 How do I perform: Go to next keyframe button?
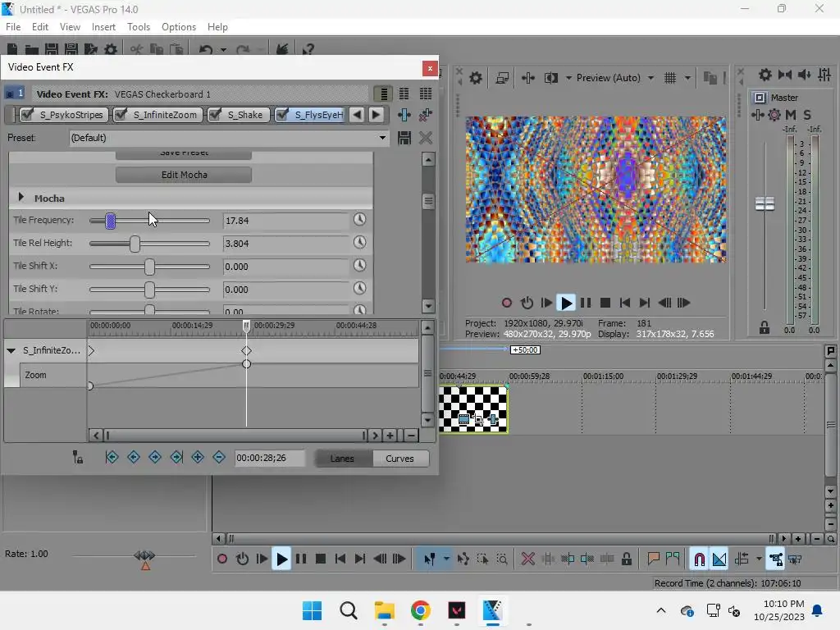tap(155, 457)
